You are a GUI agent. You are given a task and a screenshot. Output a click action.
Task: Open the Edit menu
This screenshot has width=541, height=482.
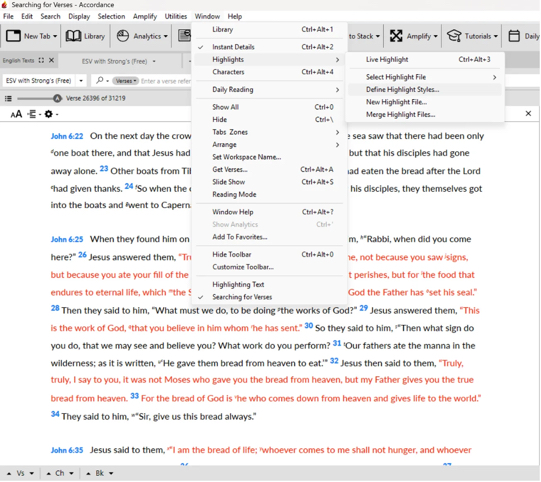(27, 17)
